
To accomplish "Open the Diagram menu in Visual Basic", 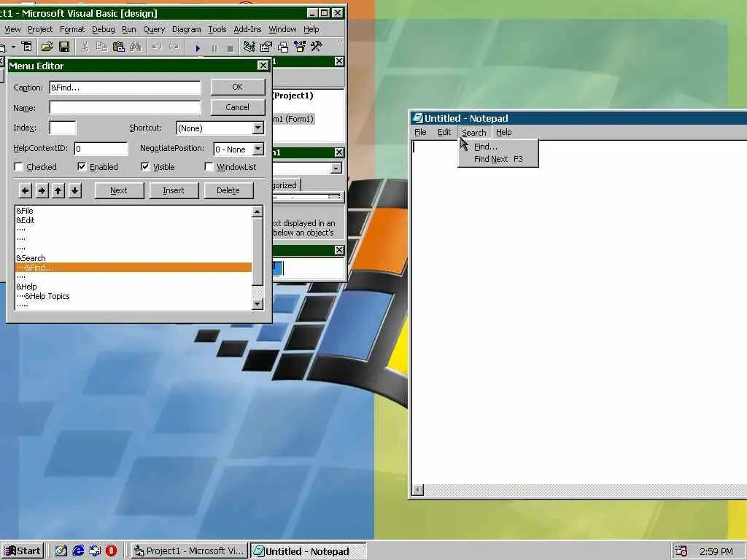I will pyautogui.click(x=186, y=29).
